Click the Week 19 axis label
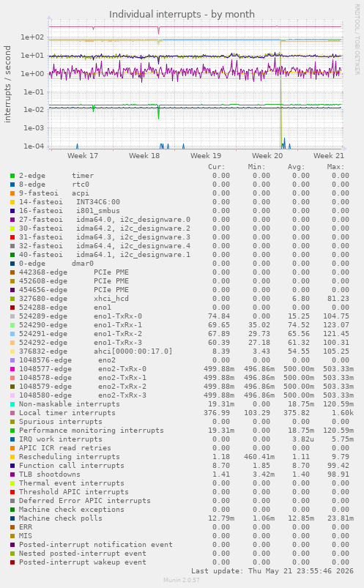 [x=206, y=156]
